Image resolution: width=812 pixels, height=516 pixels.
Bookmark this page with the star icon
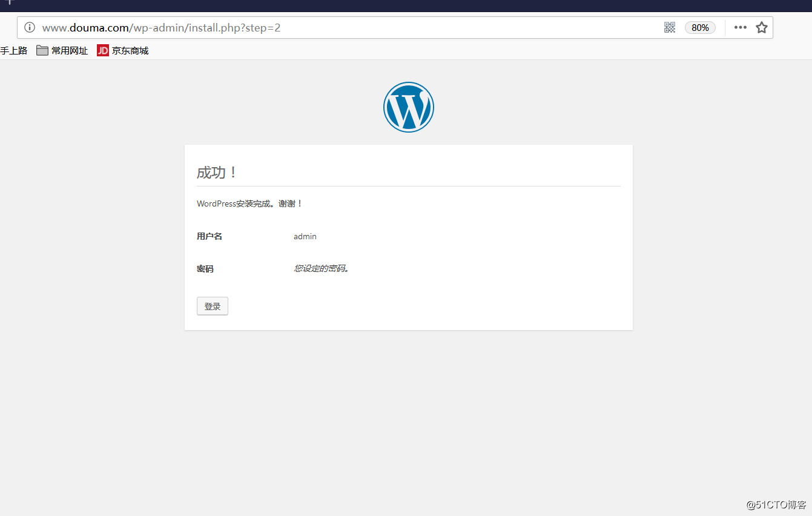[762, 27]
